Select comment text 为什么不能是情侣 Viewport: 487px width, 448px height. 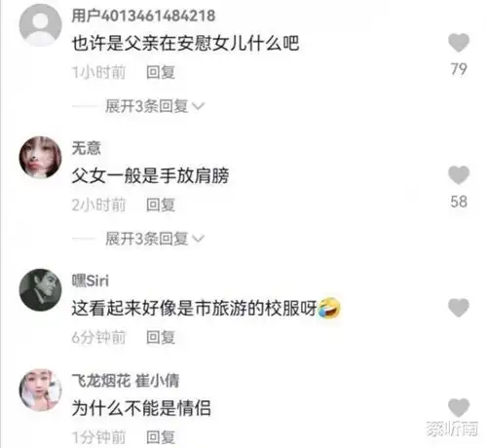point(141,408)
